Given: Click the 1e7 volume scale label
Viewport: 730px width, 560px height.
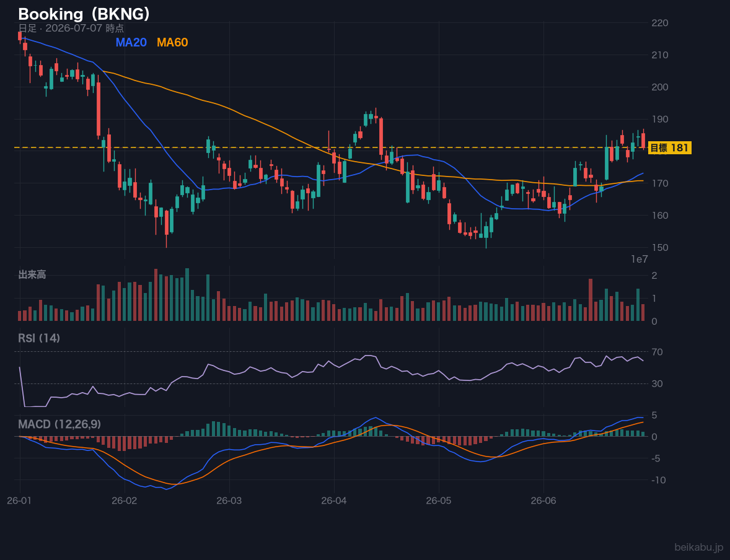Looking at the screenshot, I should click(640, 260).
